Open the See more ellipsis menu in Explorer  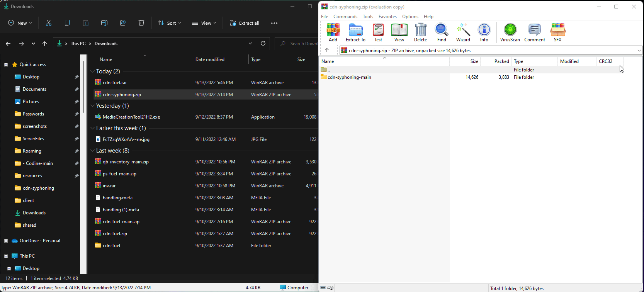pos(274,23)
